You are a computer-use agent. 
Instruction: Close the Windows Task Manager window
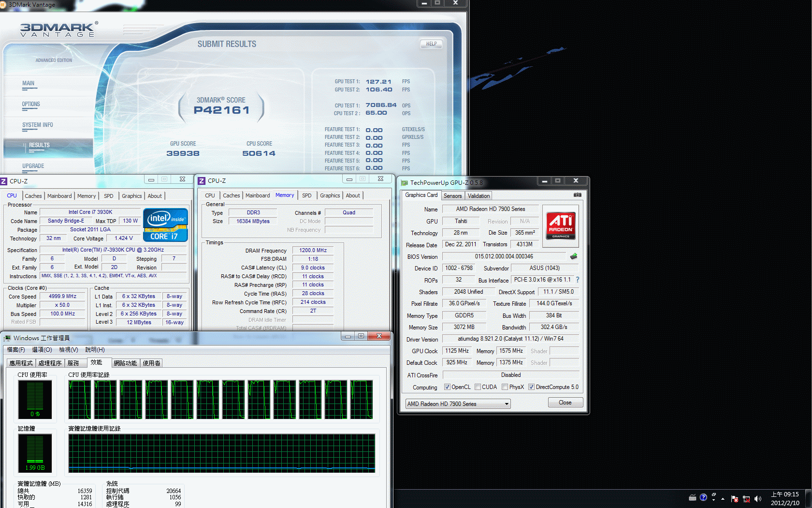click(379, 336)
